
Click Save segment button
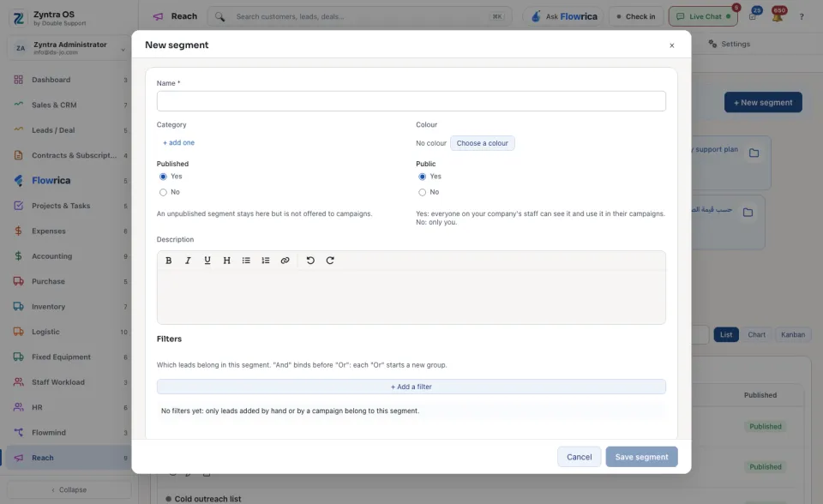coord(641,457)
